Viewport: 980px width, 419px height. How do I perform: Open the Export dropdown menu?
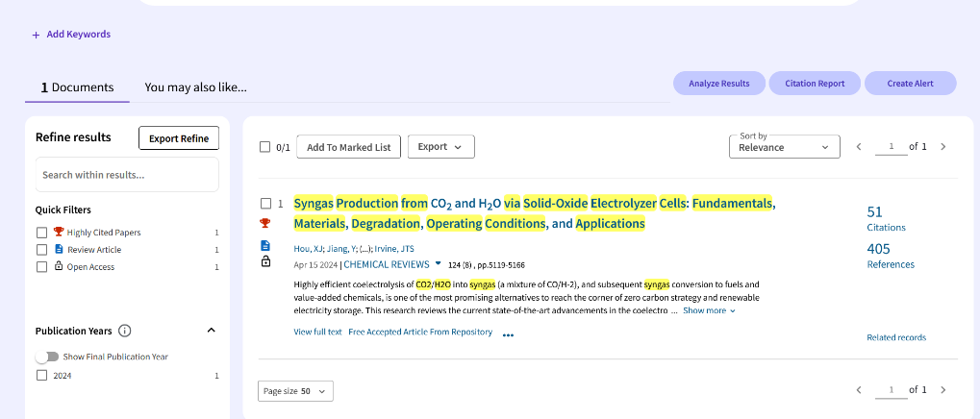(440, 147)
